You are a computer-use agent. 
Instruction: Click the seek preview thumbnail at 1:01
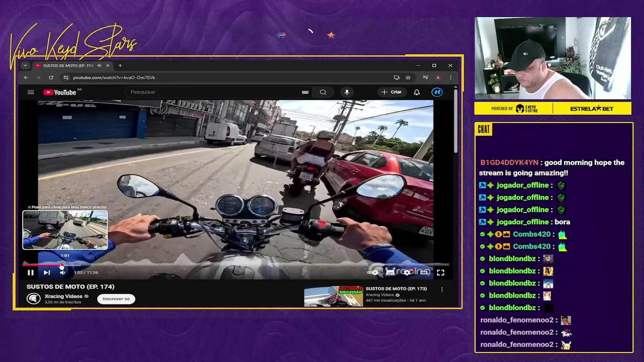click(x=65, y=230)
